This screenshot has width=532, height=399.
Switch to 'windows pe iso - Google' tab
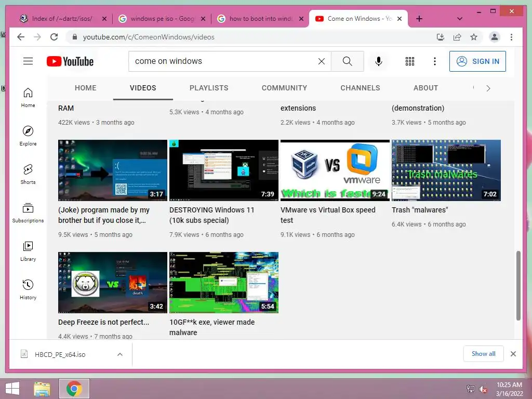tap(162, 19)
